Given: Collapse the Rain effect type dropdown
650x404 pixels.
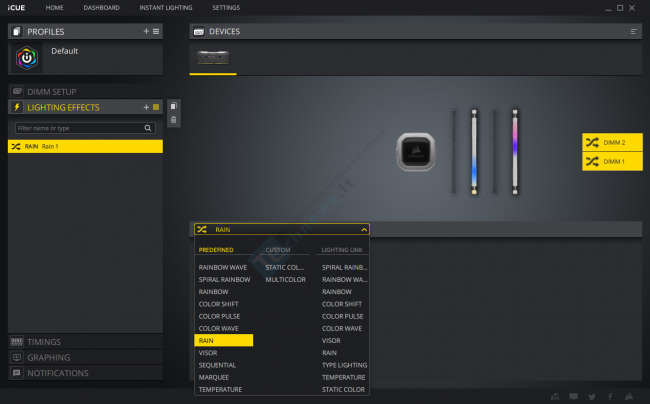Looking at the screenshot, I should (363, 229).
